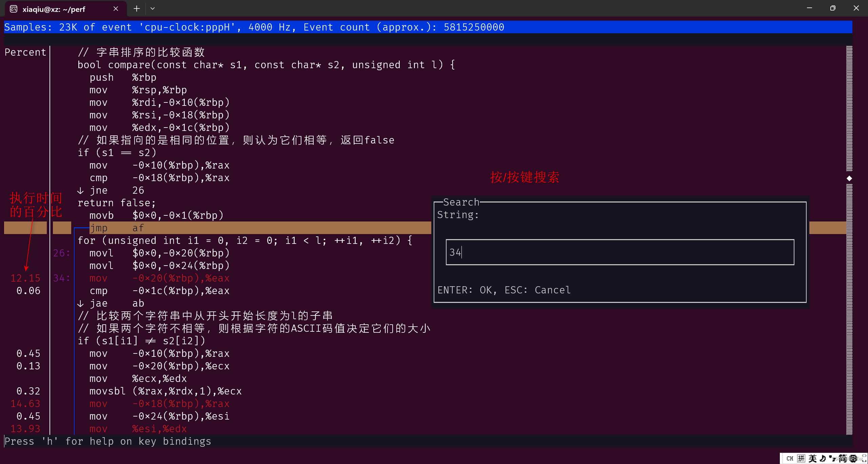Toggle the half-width moon icon in IME bar

pyautogui.click(x=823, y=459)
